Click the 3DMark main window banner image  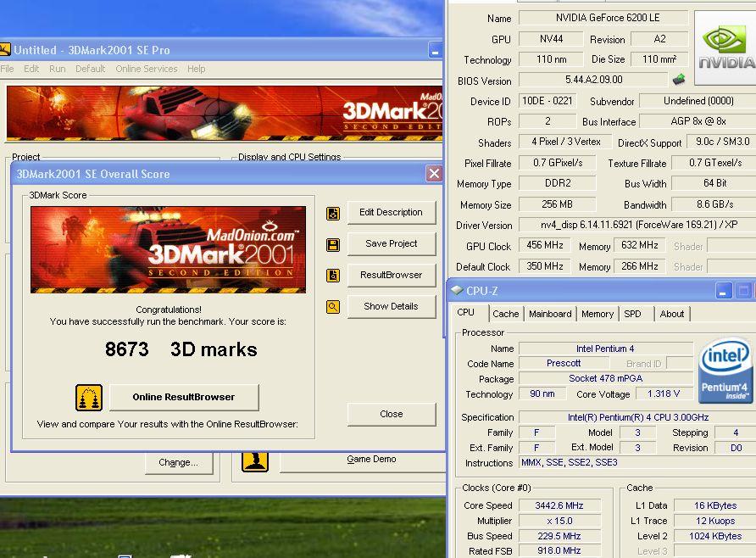coord(225,114)
